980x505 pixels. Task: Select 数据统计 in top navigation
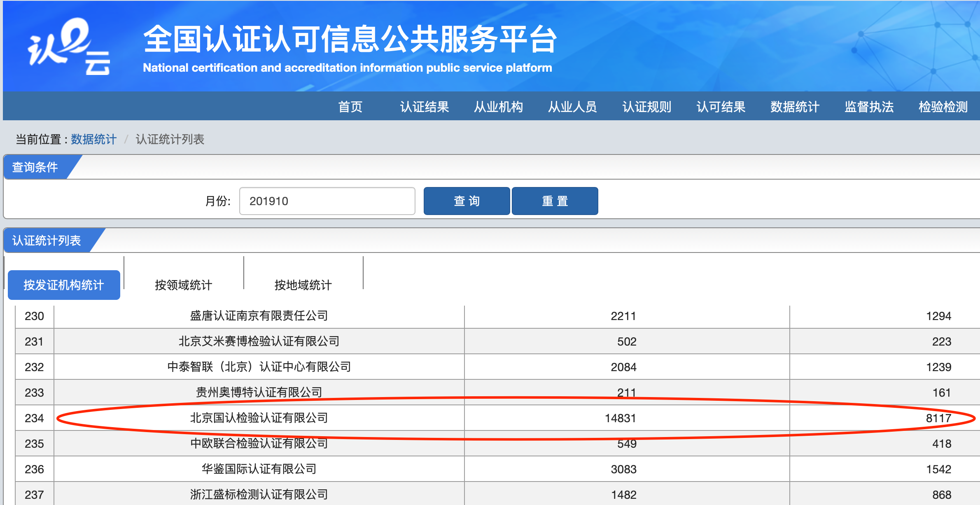coord(795,107)
